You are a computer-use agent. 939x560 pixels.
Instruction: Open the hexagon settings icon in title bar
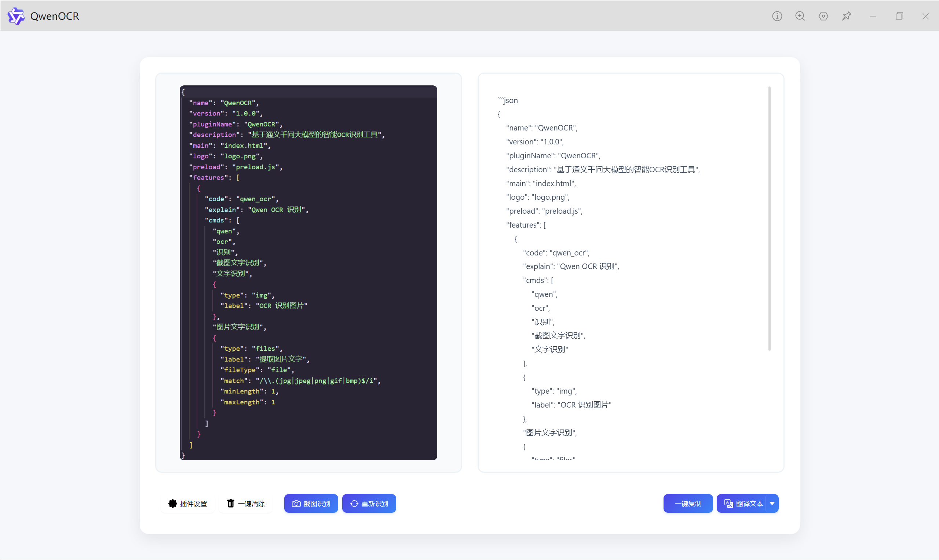(x=823, y=16)
